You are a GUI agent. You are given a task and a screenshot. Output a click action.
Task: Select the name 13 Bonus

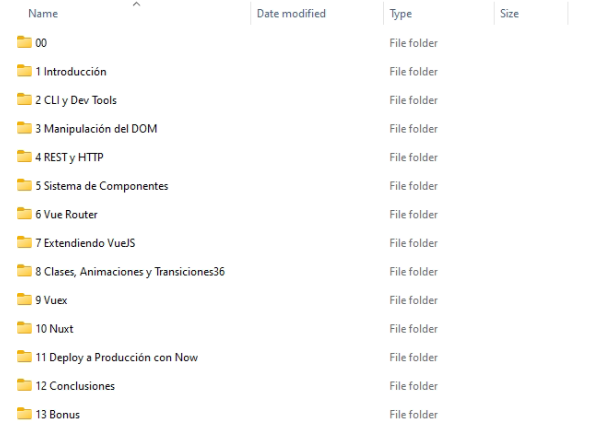pyautogui.click(x=57, y=414)
